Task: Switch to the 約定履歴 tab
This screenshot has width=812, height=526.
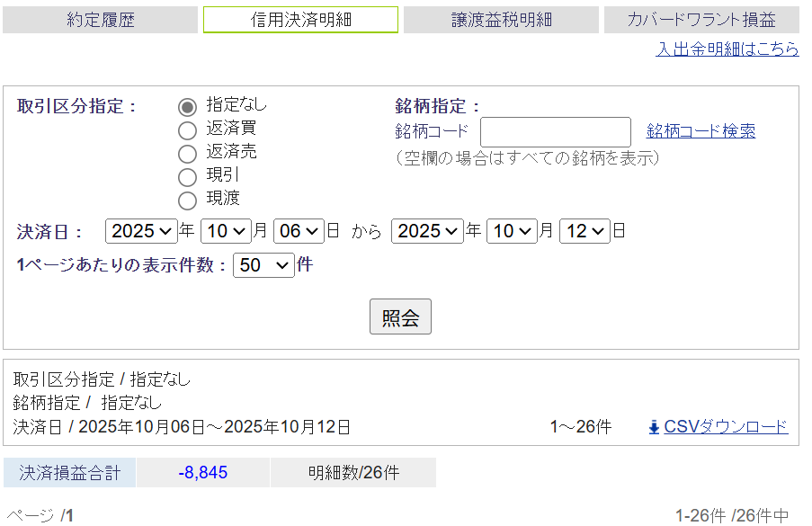Action: pyautogui.click(x=100, y=20)
